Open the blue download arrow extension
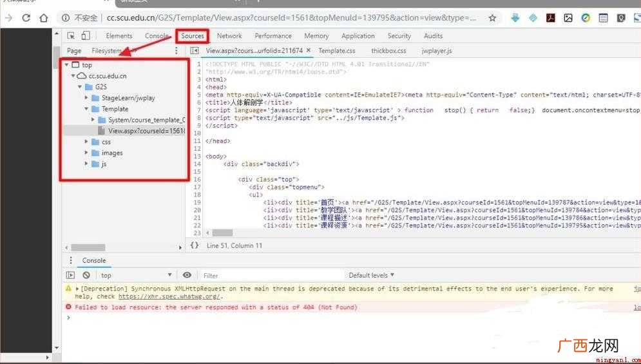641x364 pixels. (x=515, y=18)
